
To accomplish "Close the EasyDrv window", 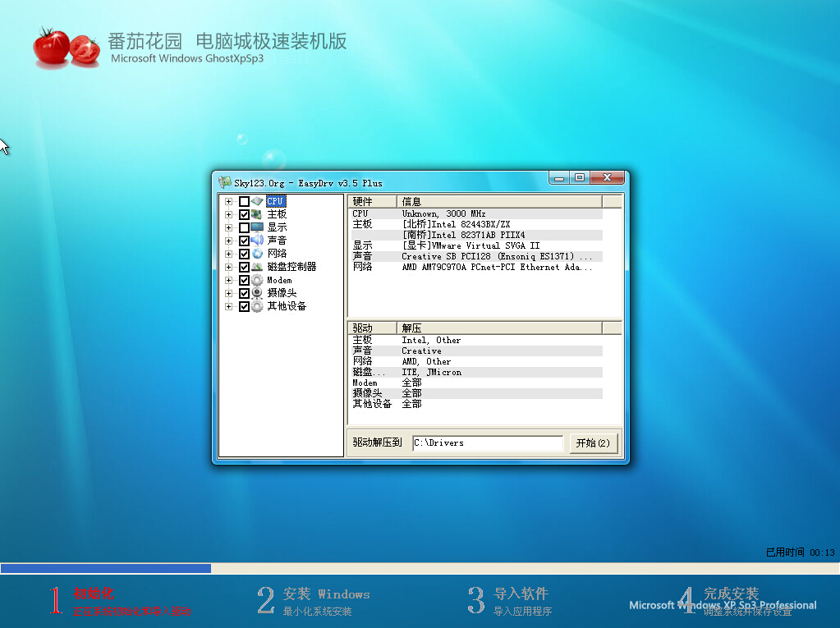I will coord(607,178).
